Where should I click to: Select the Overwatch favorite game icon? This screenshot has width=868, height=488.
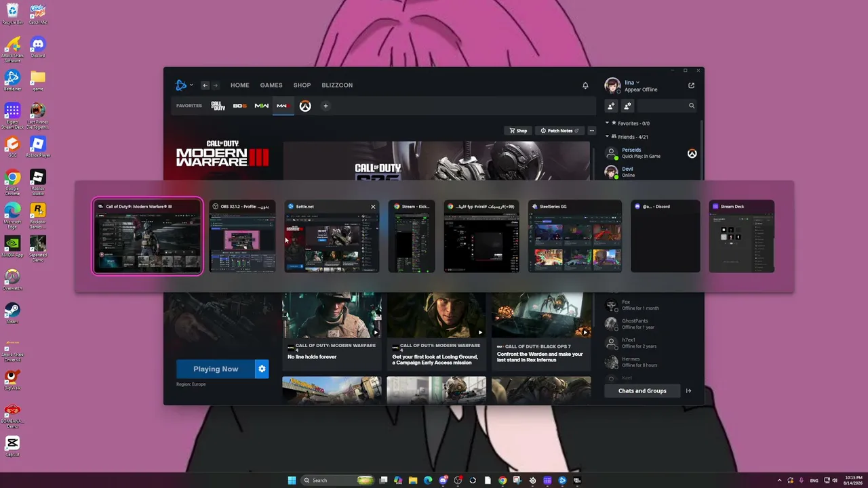click(x=305, y=106)
